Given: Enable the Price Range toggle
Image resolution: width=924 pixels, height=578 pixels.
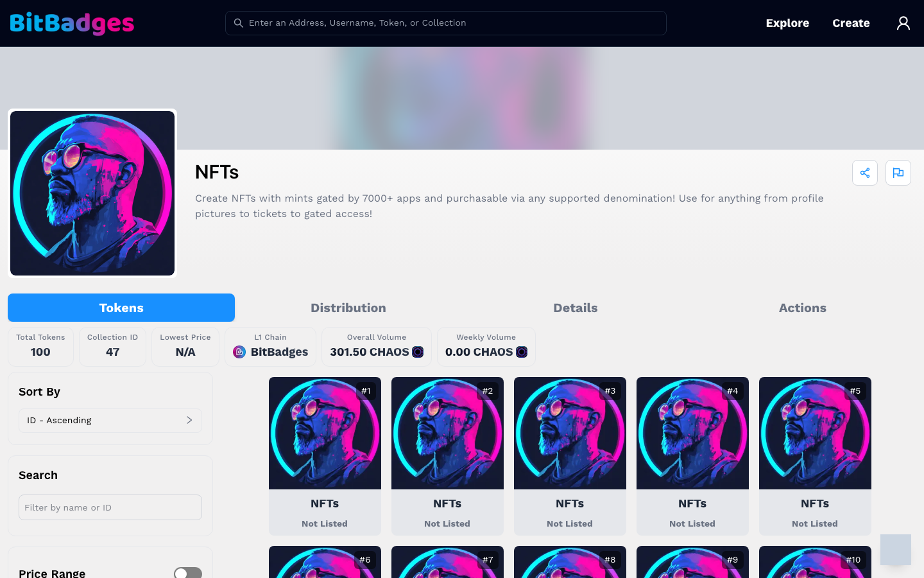Looking at the screenshot, I should click(x=188, y=573).
